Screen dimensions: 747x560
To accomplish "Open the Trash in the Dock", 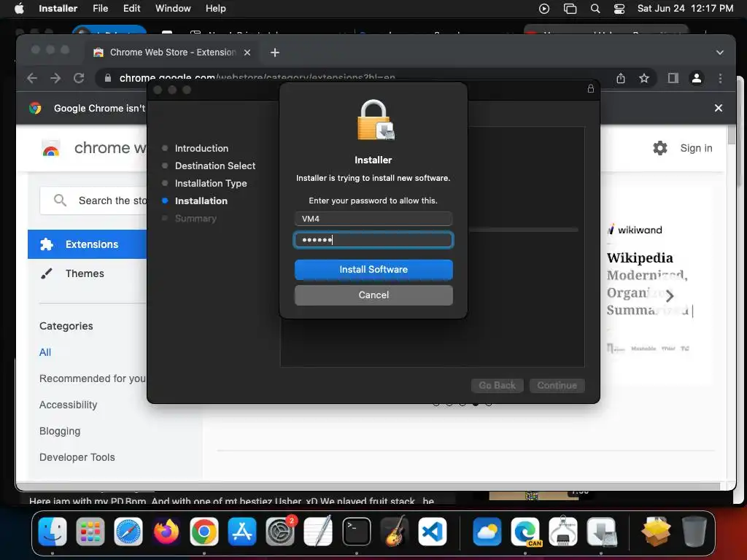I will coord(694,532).
